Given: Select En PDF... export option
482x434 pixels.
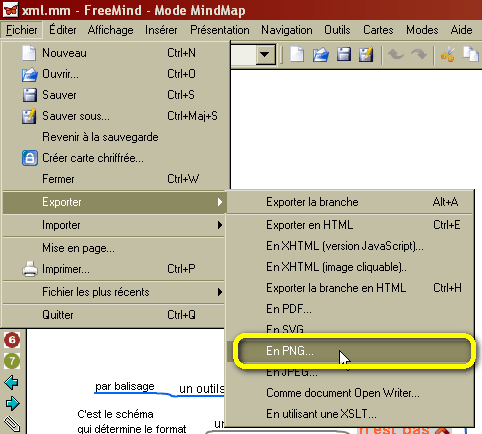Looking at the screenshot, I should pos(350,309).
